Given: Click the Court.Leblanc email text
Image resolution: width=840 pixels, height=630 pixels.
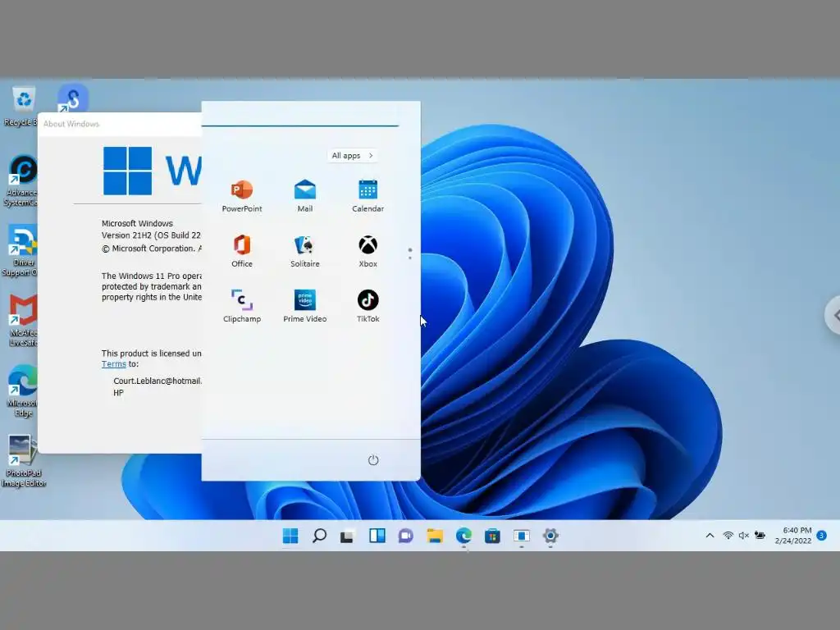Looking at the screenshot, I should point(157,381).
